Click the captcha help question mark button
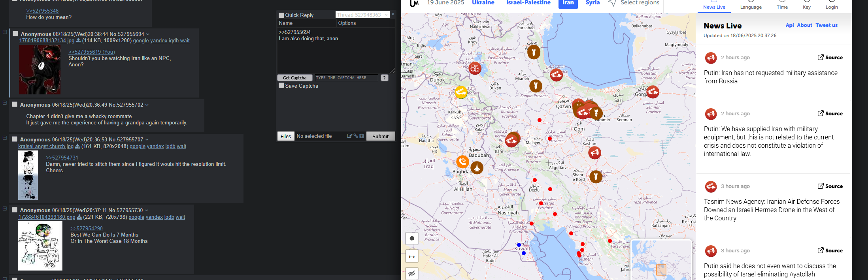 coord(384,78)
